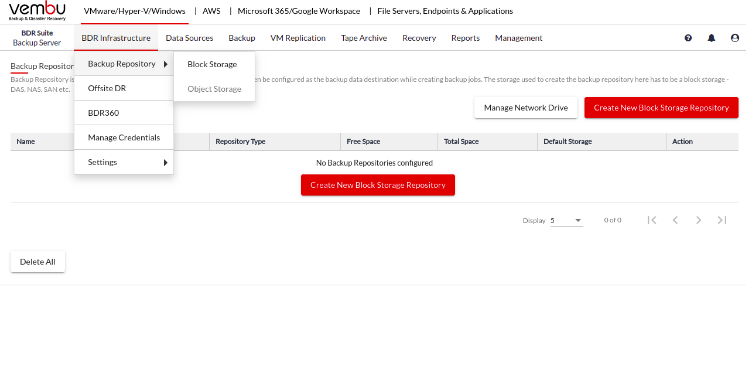Expand the Backup Repository submenu arrow
Image resolution: width=746 pixels, height=387 pixels.
(x=166, y=64)
